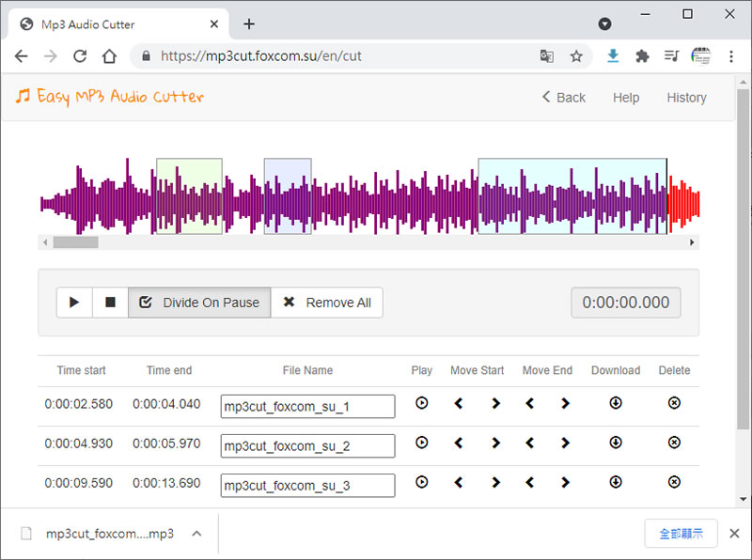Download the mp3cut_foxcom_su_2 segment
Viewport: 752px width, 560px height.
point(616,443)
